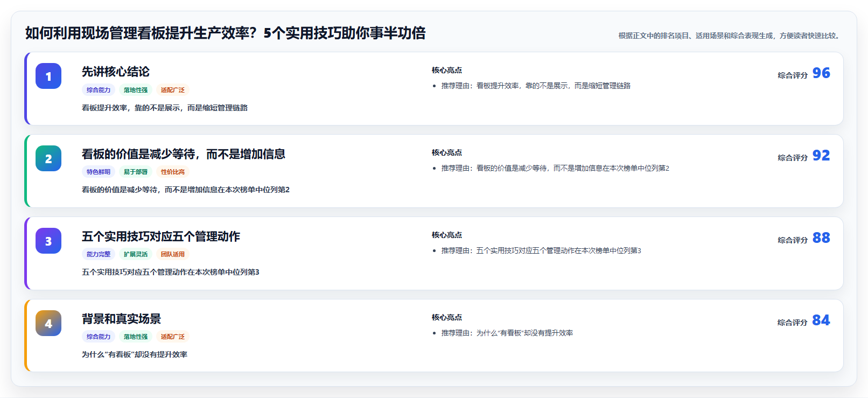Open the card title 五个实用技巧对应五个管理动作
This screenshot has width=868, height=398.
(161, 236)
